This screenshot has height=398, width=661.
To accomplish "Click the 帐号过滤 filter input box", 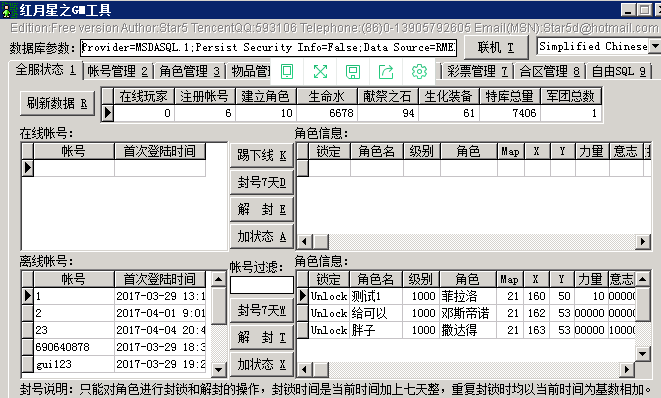I will [261, 285].
